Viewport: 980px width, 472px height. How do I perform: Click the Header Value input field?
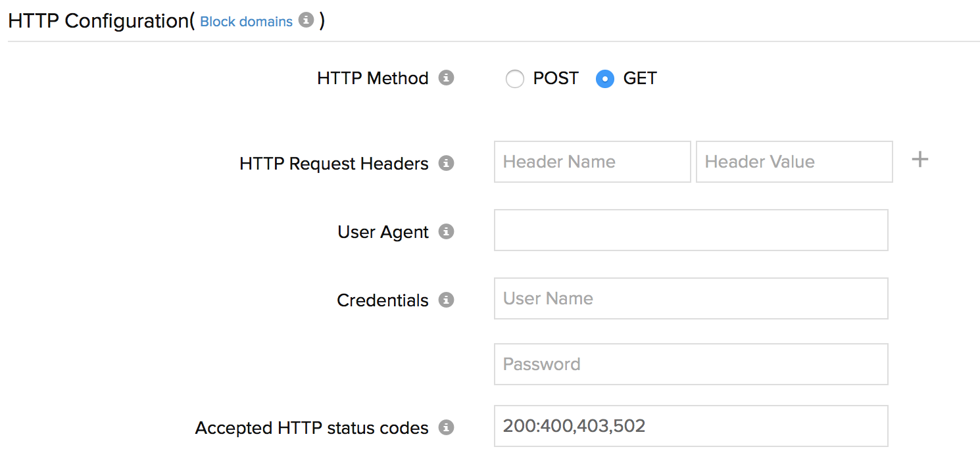pos(794,162)
